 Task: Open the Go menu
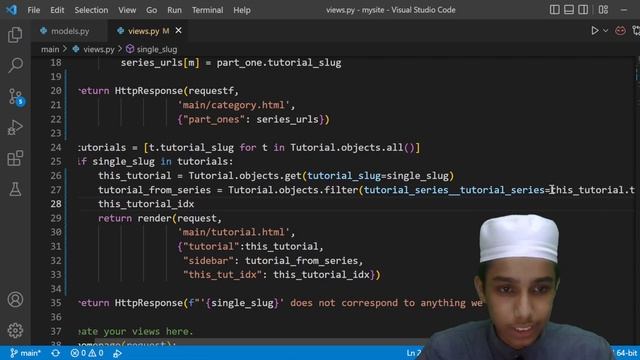(x=151, y=10)
